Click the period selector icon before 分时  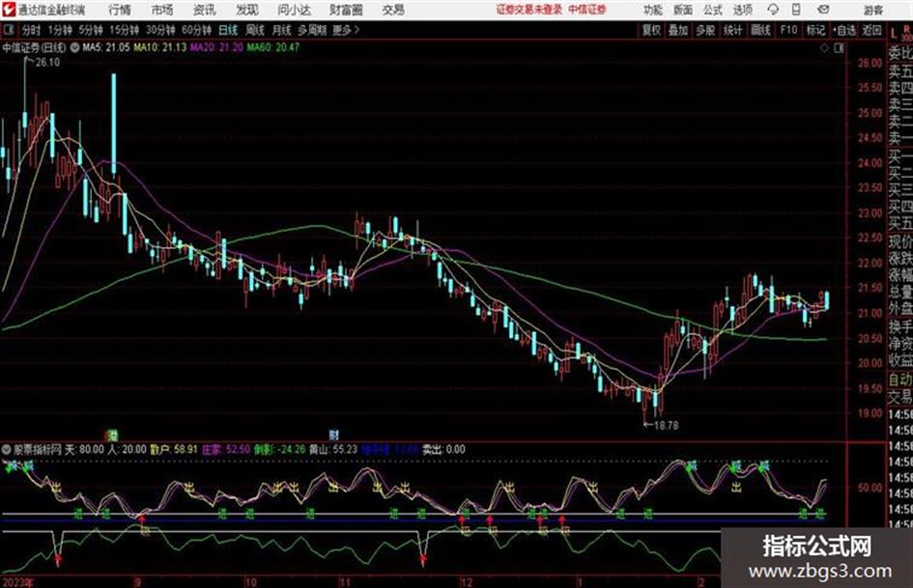click(9, 30)
